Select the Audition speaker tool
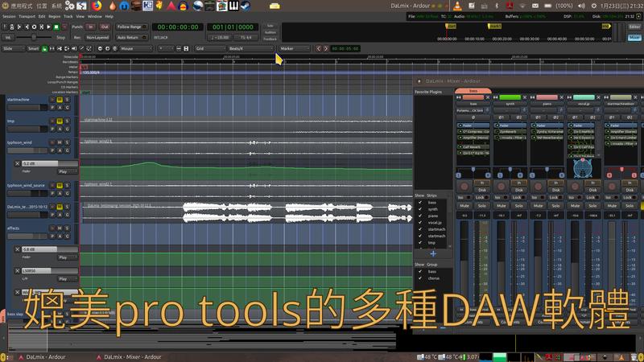The image size is (644, 362). tap(74, 48)
